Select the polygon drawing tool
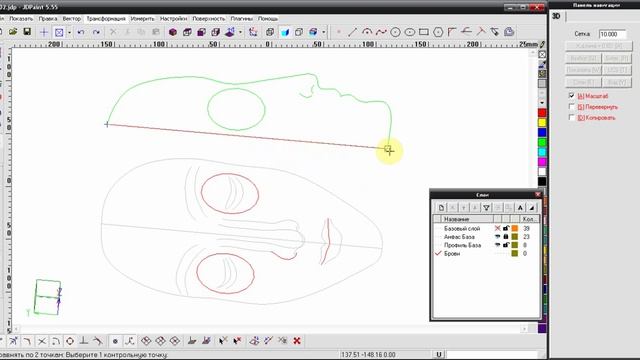The image size is (640, 360). 438,32
